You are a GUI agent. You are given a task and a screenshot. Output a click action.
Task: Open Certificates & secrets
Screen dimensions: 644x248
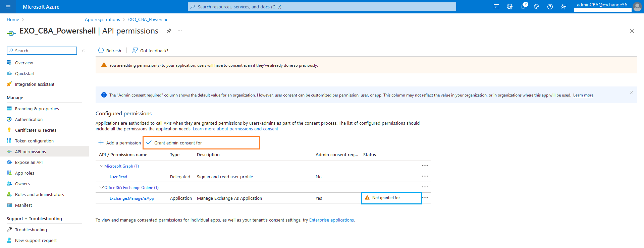(x=36, y=130)
